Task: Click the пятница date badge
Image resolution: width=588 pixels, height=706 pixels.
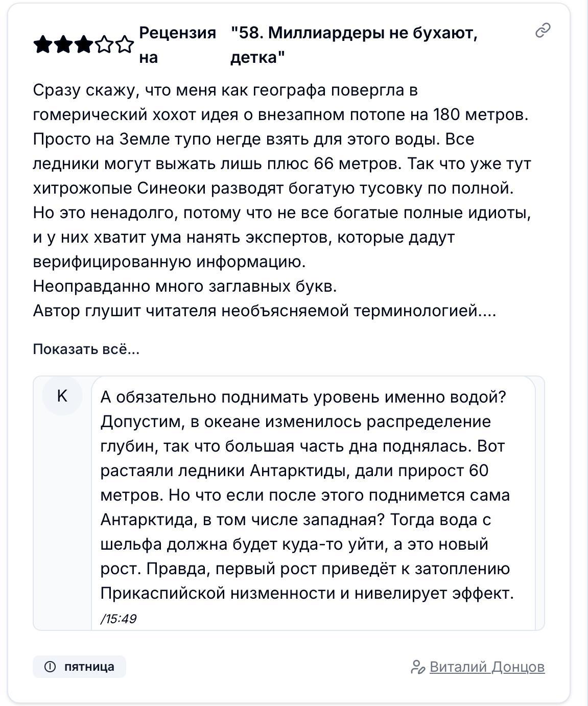Action: click(79, 667)
